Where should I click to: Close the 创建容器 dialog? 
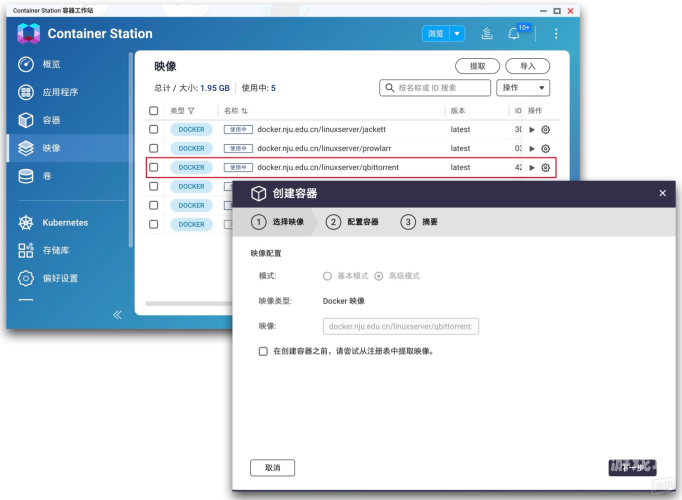662,193
